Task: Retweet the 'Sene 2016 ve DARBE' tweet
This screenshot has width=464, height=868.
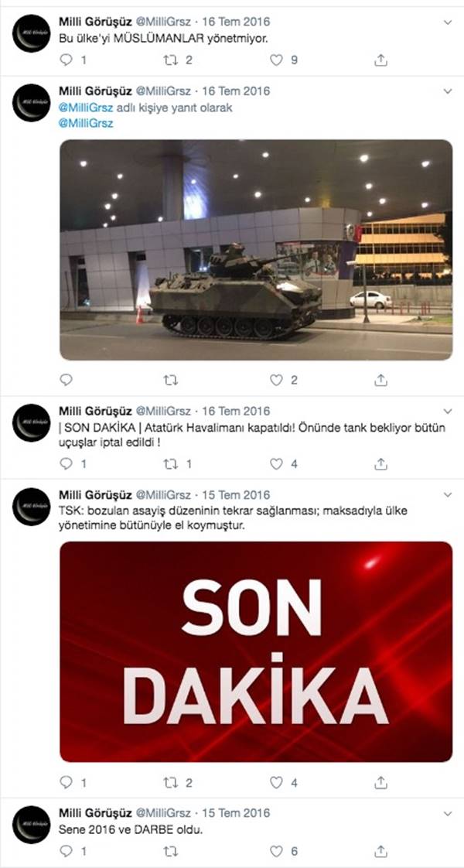Action: (x=171, y=852)
